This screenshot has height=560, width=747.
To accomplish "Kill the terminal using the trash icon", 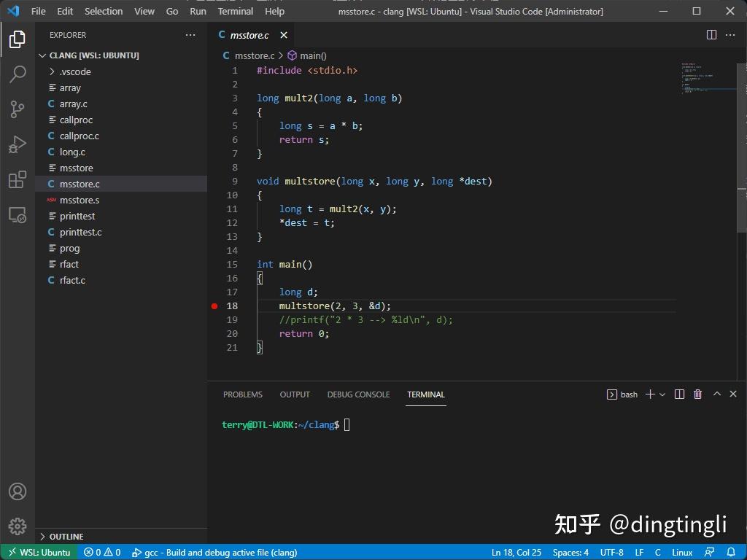I will [x=697, y=394].
